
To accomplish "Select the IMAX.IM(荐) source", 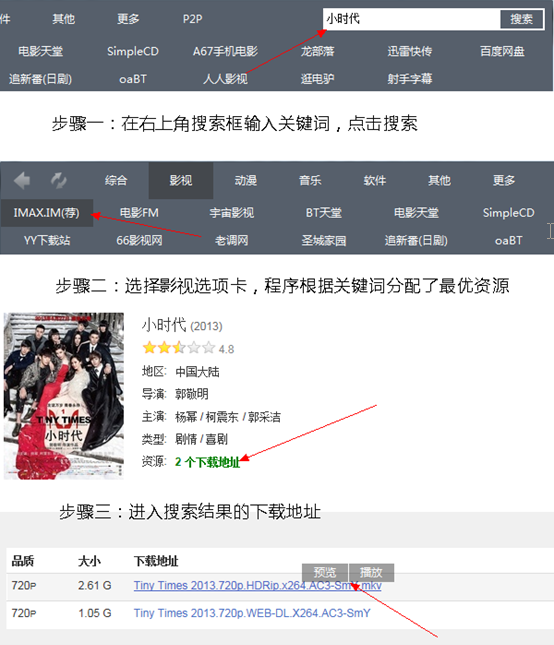I will (46, 213).
